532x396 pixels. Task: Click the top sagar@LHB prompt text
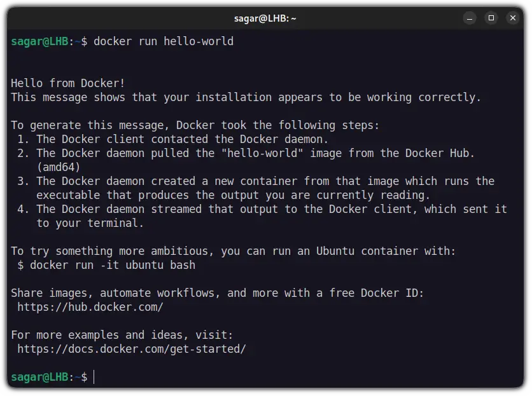(49, 41)
